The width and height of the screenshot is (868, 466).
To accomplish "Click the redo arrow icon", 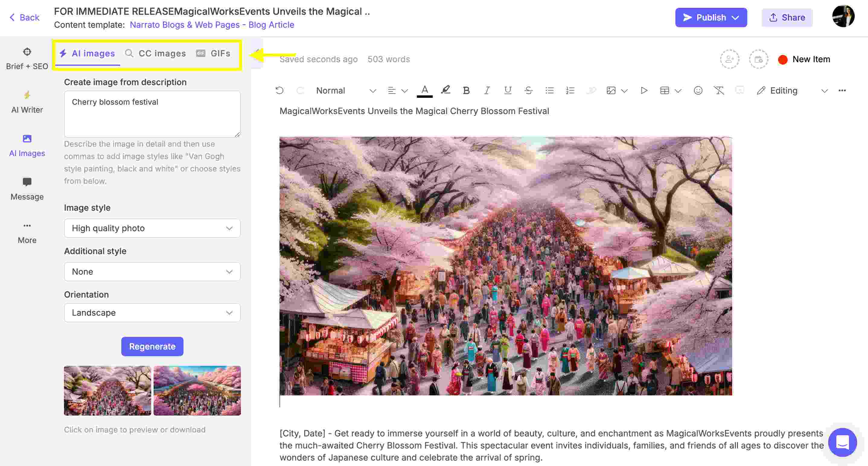I will (x=300, y=90).
